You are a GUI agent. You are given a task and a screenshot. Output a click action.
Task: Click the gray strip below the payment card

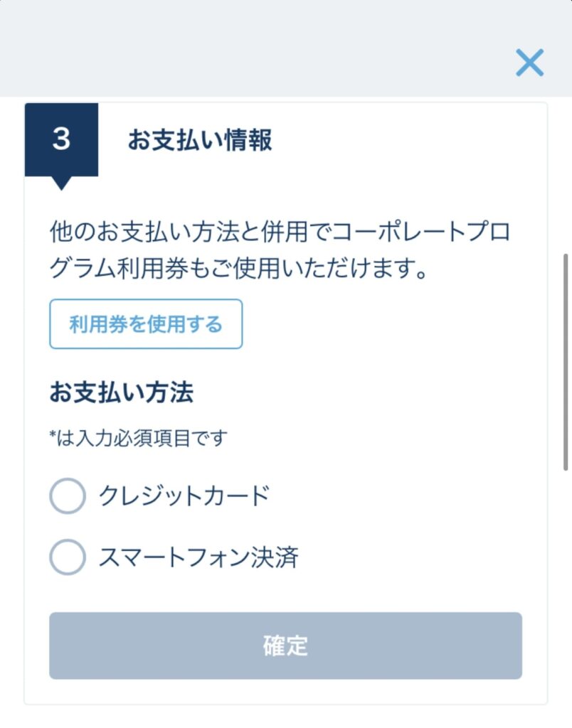pos(285,717)
